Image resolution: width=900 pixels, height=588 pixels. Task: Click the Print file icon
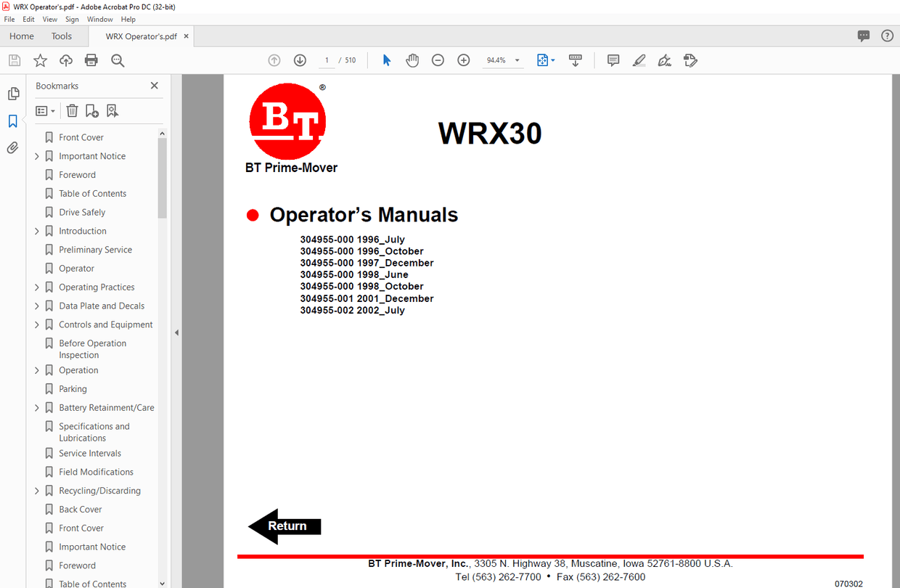click(91, 61)
